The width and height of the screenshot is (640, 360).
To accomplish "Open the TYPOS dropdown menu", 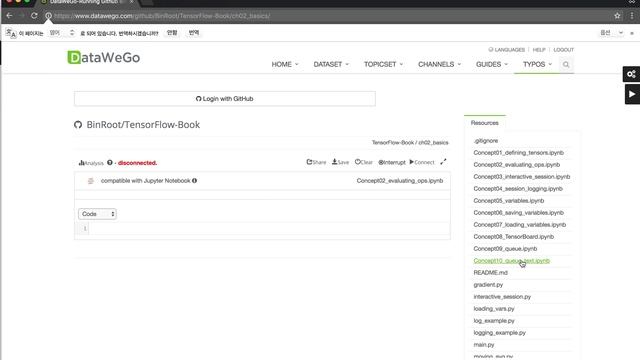I will pyautogui.click(x=537, y=64).
